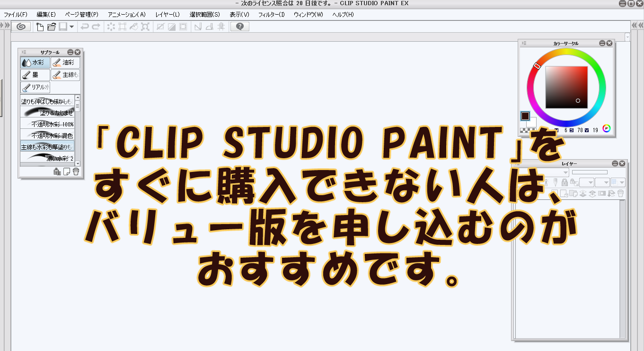Choose the 不透明水彩 混色 brush
The height and width of the screenshot is (351, 644).
[47, 135]
